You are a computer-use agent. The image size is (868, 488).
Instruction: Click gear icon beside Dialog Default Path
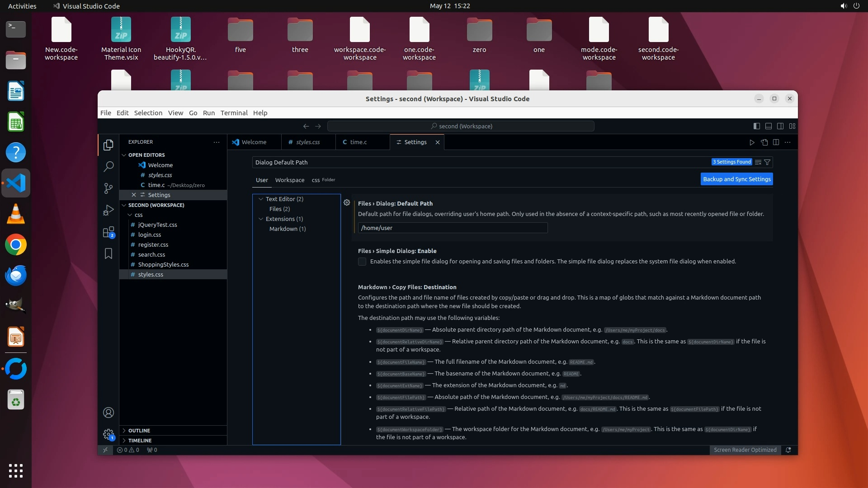(x=347, y=203)
